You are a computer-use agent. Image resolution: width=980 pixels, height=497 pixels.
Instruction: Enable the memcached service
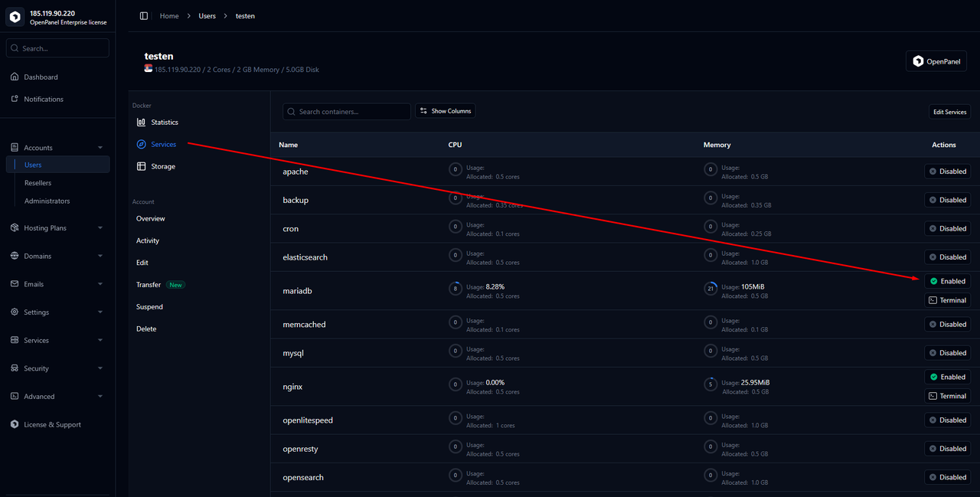[947, 325]
